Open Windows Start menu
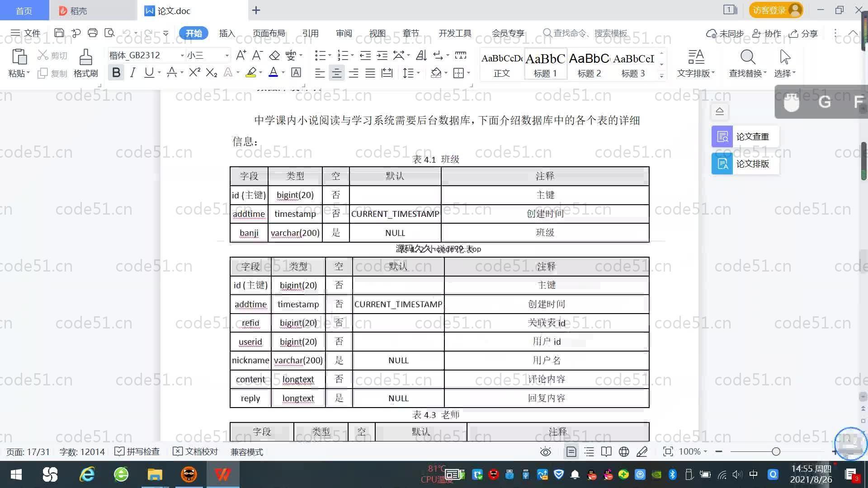868x488 pixels. (x=16, y=474)
